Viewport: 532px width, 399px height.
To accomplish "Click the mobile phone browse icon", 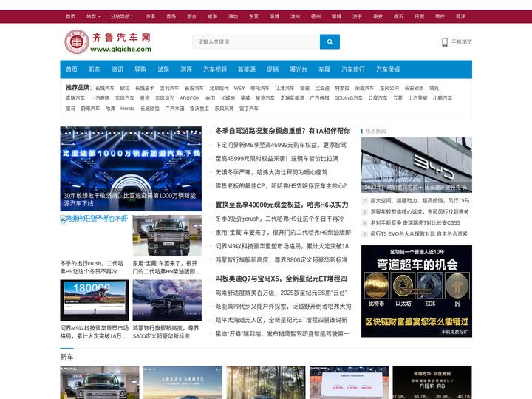I will [x=445, y=41].
